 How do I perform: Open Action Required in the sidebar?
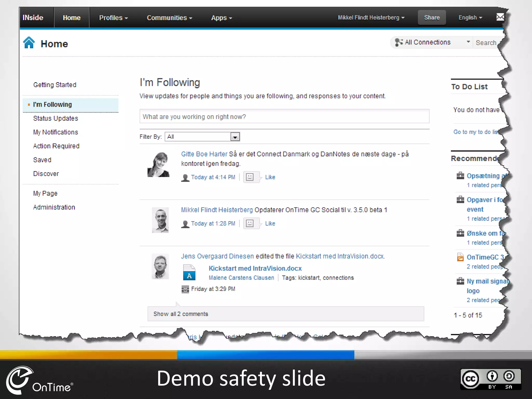coord(56,146)
